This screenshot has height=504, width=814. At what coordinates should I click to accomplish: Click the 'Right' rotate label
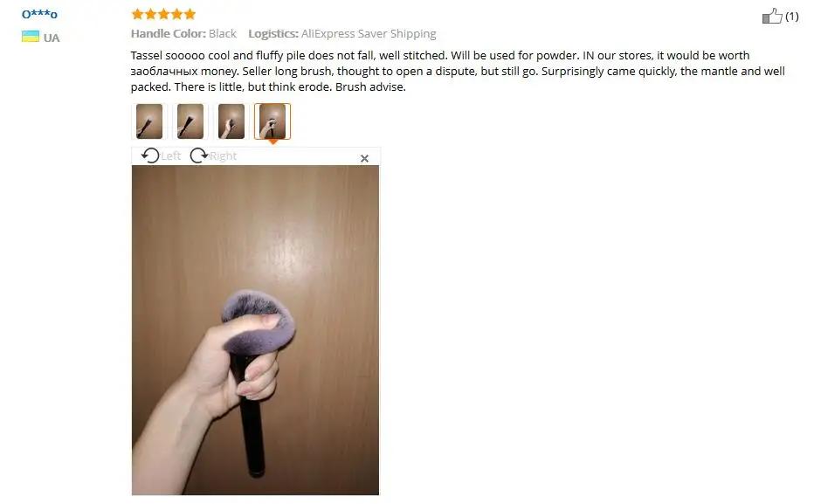tap(224, 155)
